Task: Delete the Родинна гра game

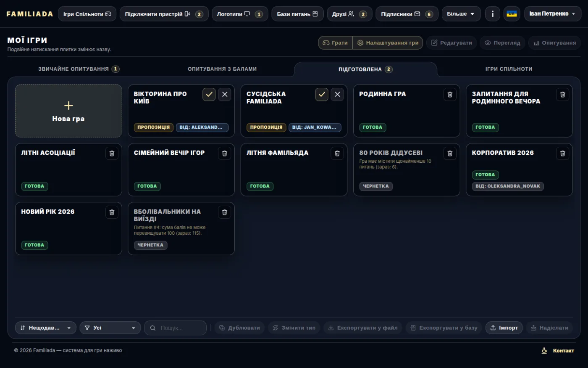Action: (x=450, y=95)
